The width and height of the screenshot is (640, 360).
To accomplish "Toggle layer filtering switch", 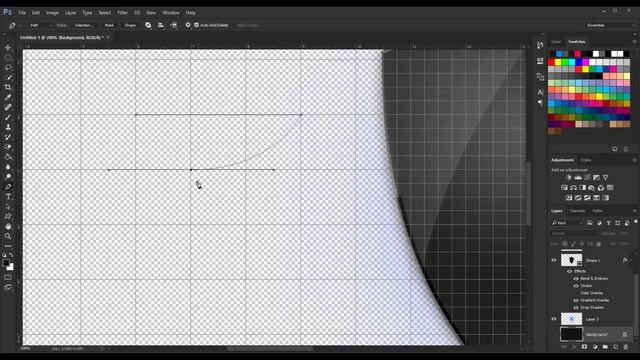I will (636, 222).
